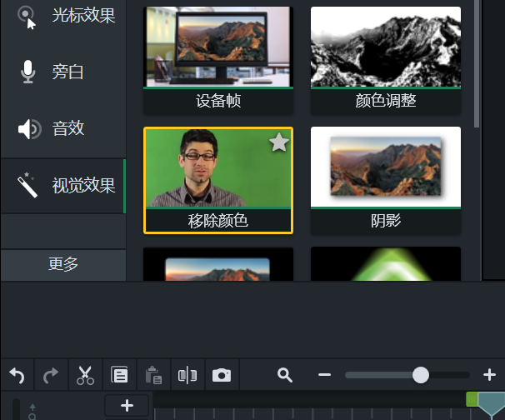Click the undo arrow icon
This screenshot has height=420, width=505.
tap(17, 376)
